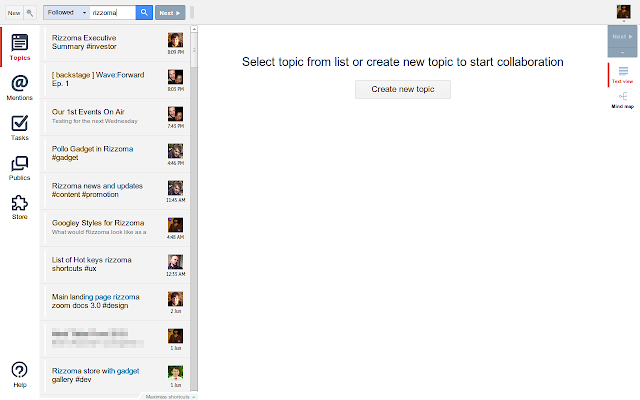Go to Mentions in the sidebar
The image size is (640, 400).
coord(19,87)
